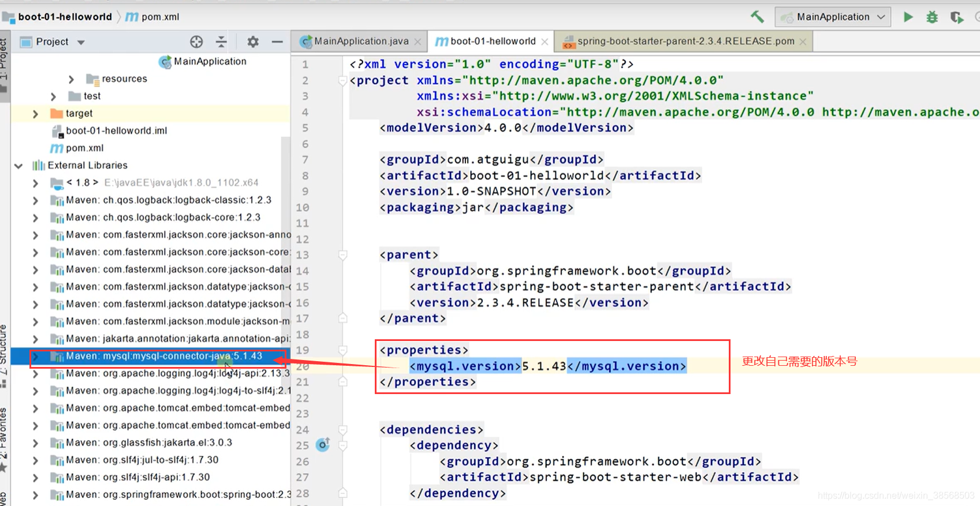Select the boot-01-helloworld.iml file
The image size is (980, 506).
(x=116, y=130)
